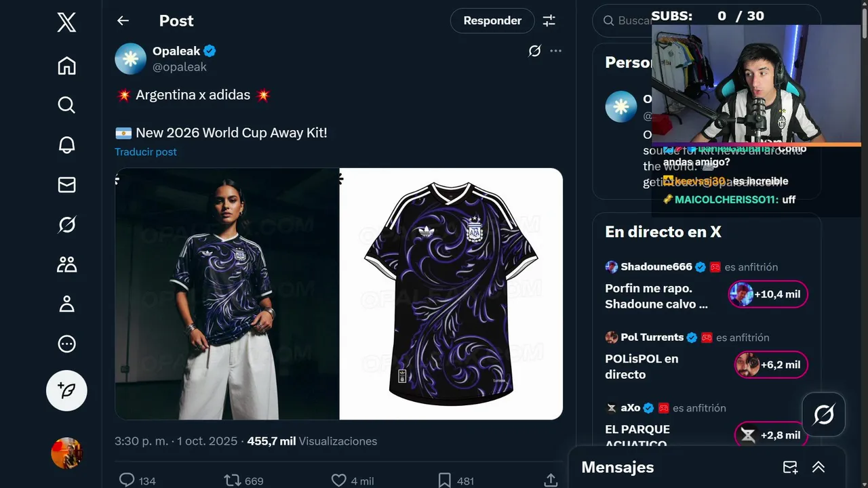
Task: Like the Opaleak post
Action: (x=339, y=481)
